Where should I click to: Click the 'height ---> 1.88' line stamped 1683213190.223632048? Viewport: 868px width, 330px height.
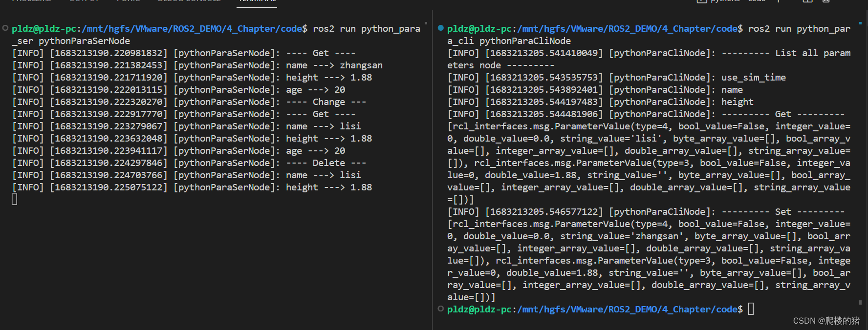point(192,139)
